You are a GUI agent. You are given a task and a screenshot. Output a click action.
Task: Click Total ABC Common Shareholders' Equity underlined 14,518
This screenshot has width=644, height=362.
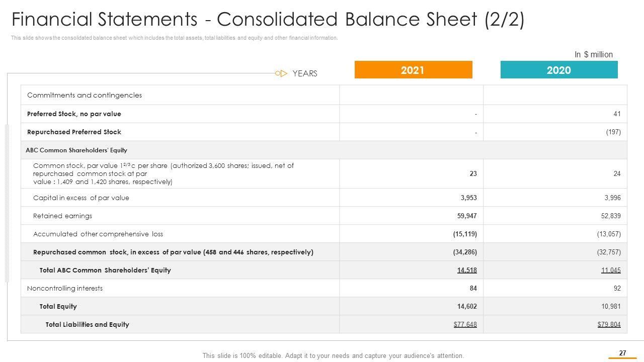pyautogui.click(x=467, y=270)
